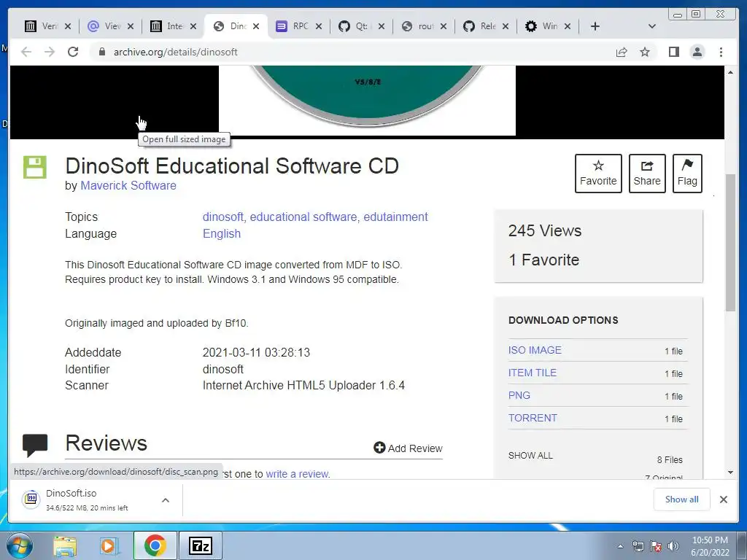
Task: Open the DinoSoft.iso download item
Action: click(88, 499)
